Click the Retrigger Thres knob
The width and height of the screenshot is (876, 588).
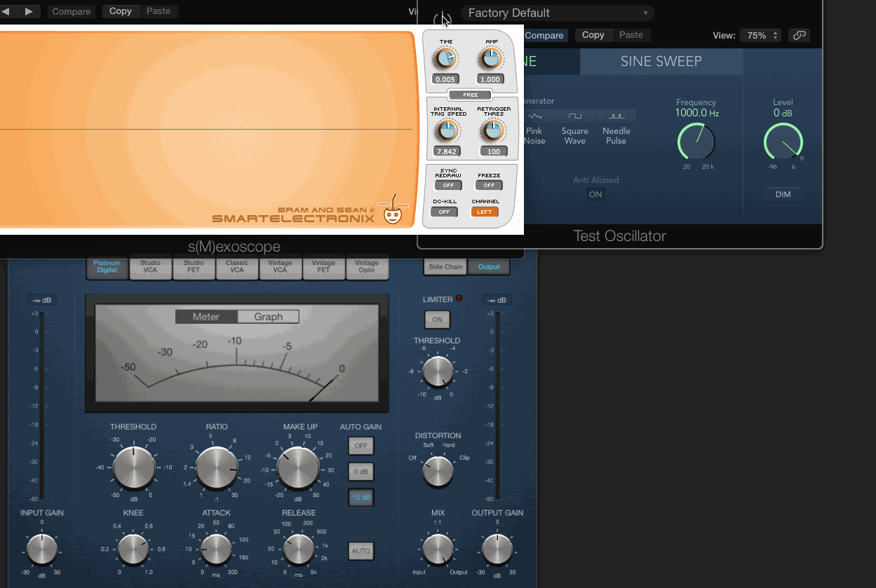[x=493, y=130]
